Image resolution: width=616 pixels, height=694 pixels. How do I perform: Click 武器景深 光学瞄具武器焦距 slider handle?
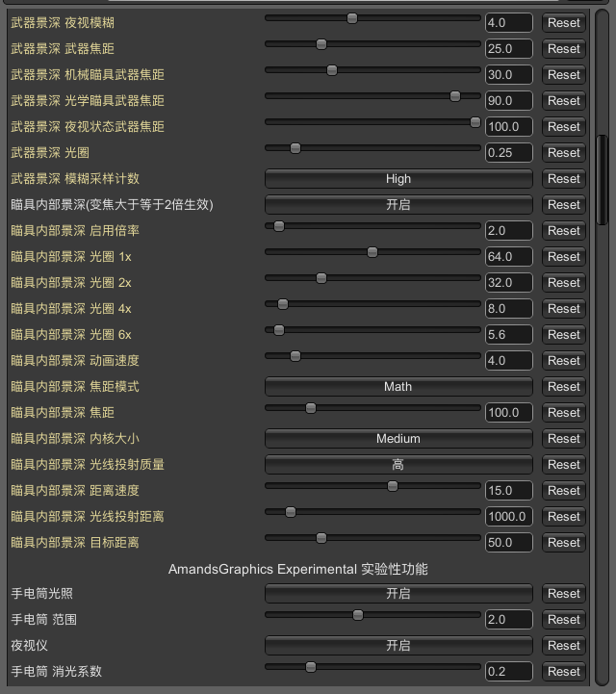point(455,96)
